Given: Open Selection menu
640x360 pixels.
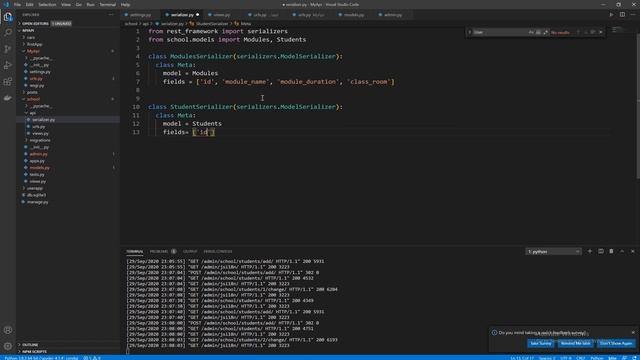Looking at the screenshot, I should [x=47, y=4].
